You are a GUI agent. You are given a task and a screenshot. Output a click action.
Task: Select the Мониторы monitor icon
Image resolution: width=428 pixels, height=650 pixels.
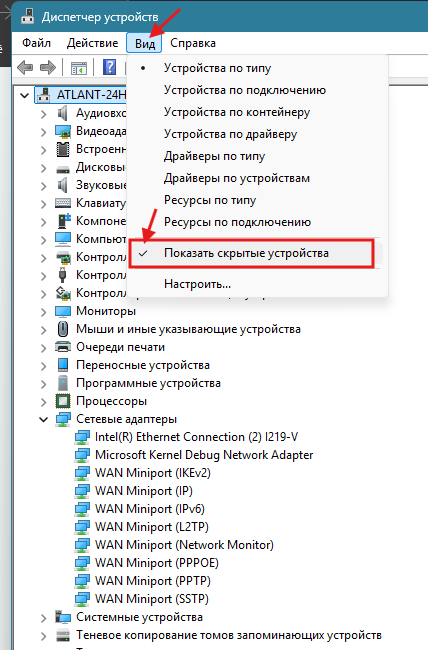[x=63, y=311]
